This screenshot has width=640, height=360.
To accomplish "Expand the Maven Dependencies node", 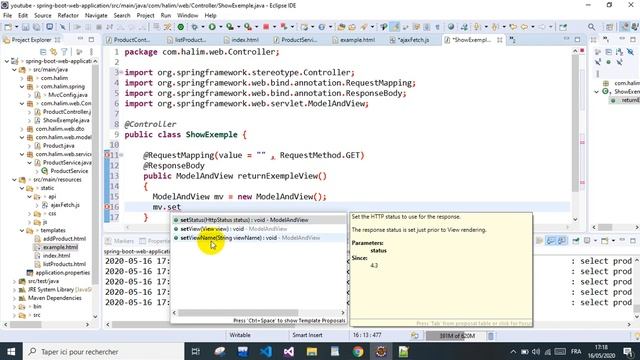I will (x=14, y=298).
